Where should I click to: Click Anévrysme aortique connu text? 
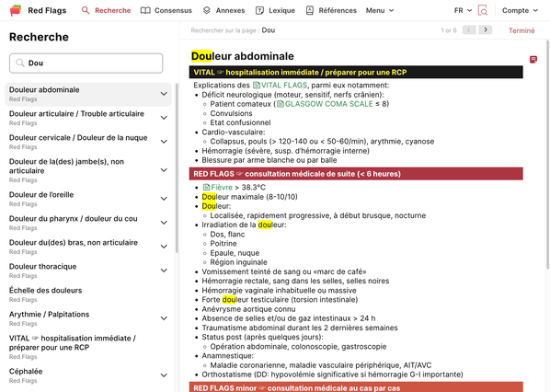point(248,309)
